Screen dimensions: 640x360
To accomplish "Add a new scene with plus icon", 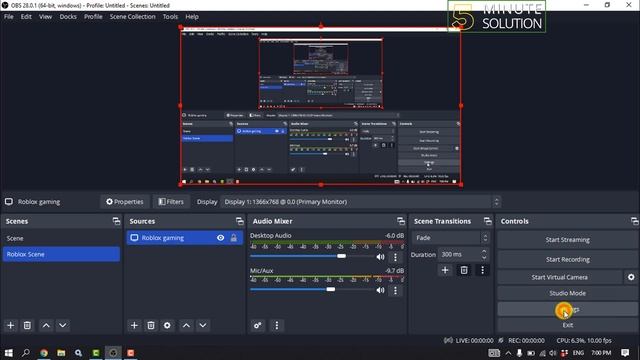I will pos(11,325).
